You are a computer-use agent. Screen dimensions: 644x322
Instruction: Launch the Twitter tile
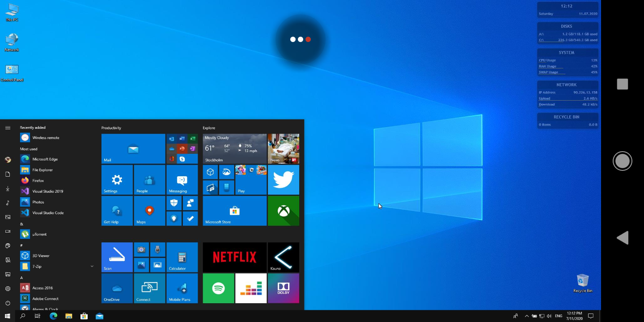click(x=284, y=180)
